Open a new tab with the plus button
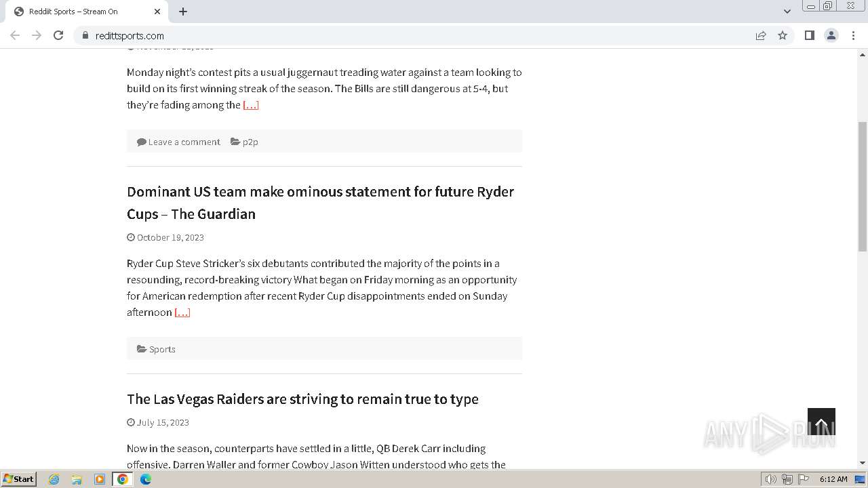 coord(183,12)
